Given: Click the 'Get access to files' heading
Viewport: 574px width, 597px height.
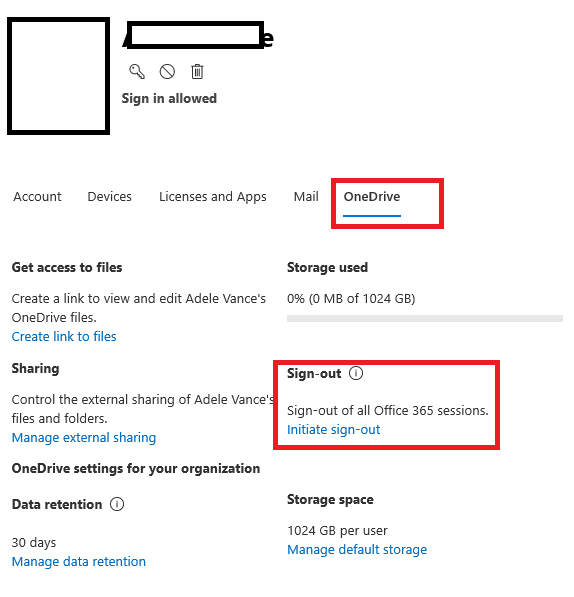Looking at the screenshot, I should (67, 268).
